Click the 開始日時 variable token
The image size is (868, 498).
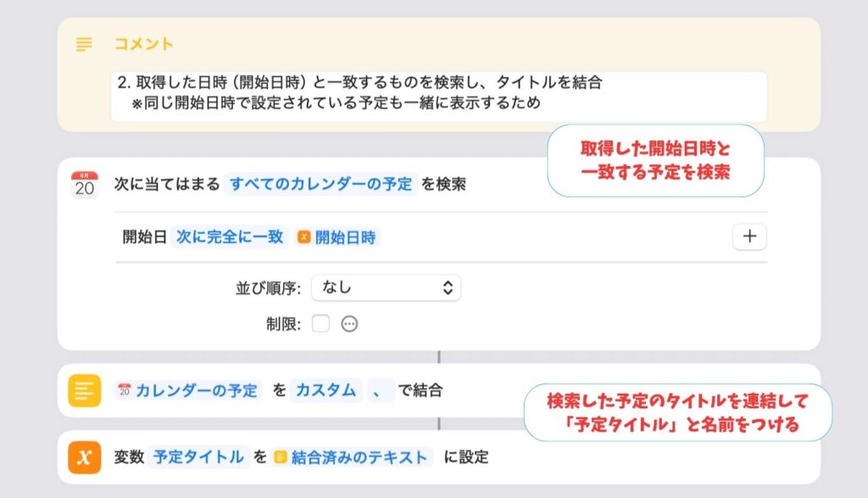(337, 237)
